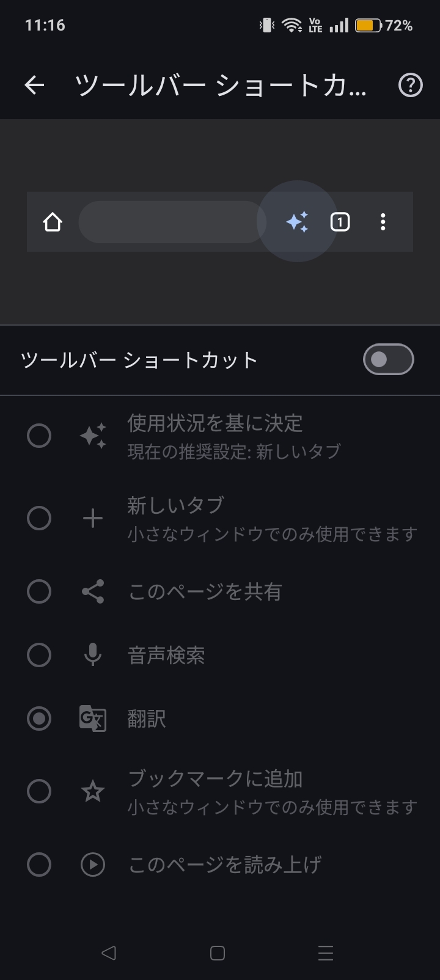Choose the 翻訳 radio button
This screenshot has height=980, width=440.
click(39, 719)
